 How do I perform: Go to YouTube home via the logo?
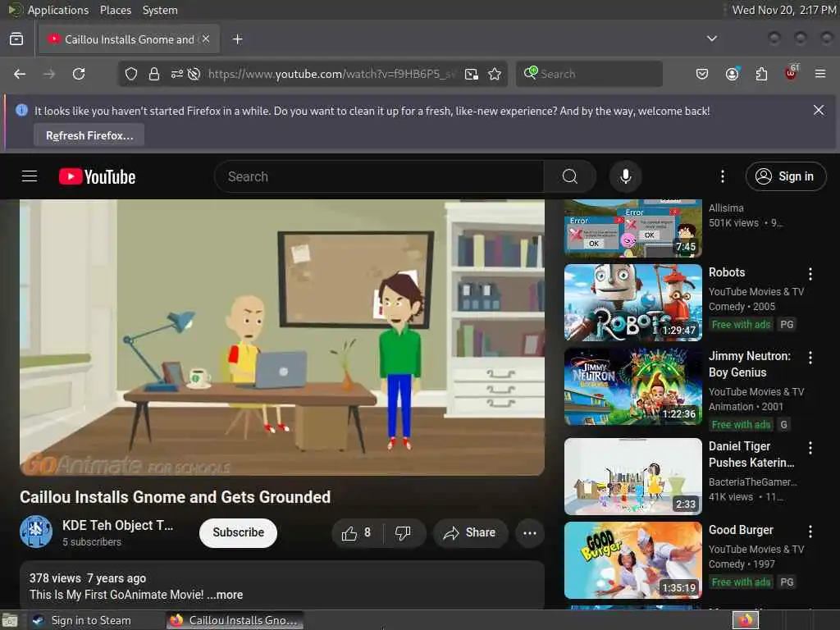[x=97, y=177]
